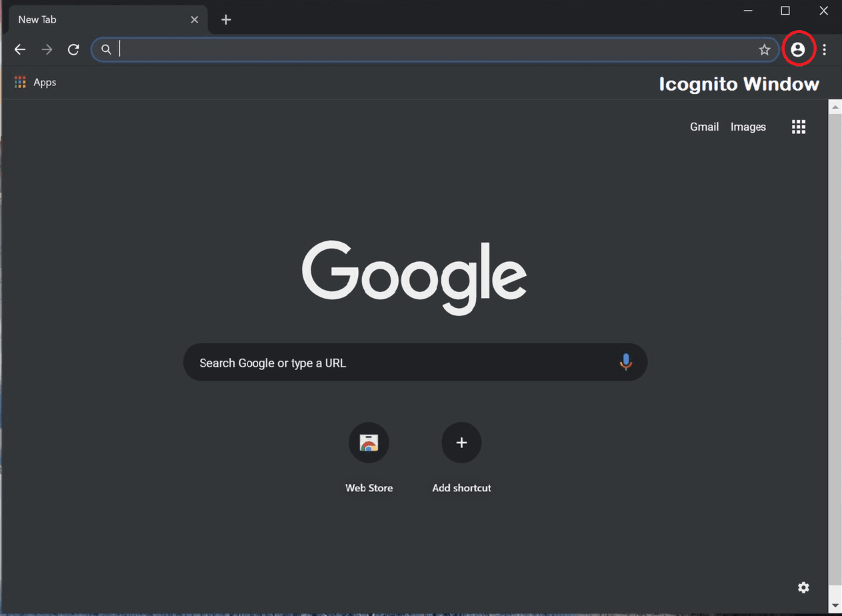Open the Apps shortcut in bookmarks bar
The height and width of the screenshot is (616, 842).
pyautogui.click(x=35, y=82)
